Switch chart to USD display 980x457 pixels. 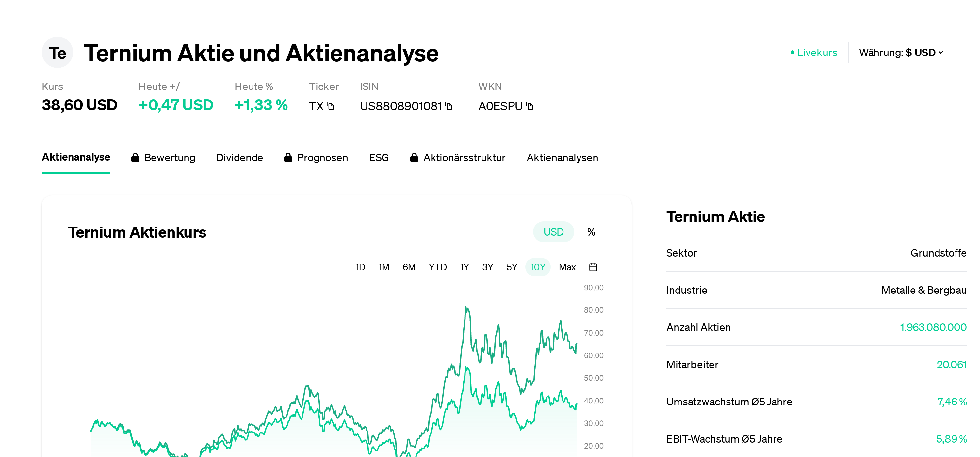click(x=553, y=232)
